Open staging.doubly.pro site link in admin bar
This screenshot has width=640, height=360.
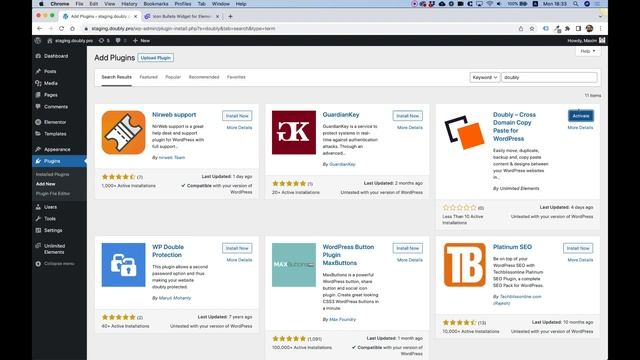pyautogui.click(x=70, y=41)
